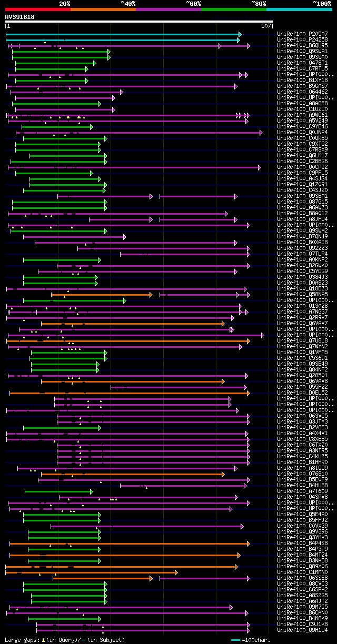Image resolution: width=337 pixels, height=644 pixels.
Task: Select hit label UniRef100_C5YDG9
Action: [x=302, y=271]
